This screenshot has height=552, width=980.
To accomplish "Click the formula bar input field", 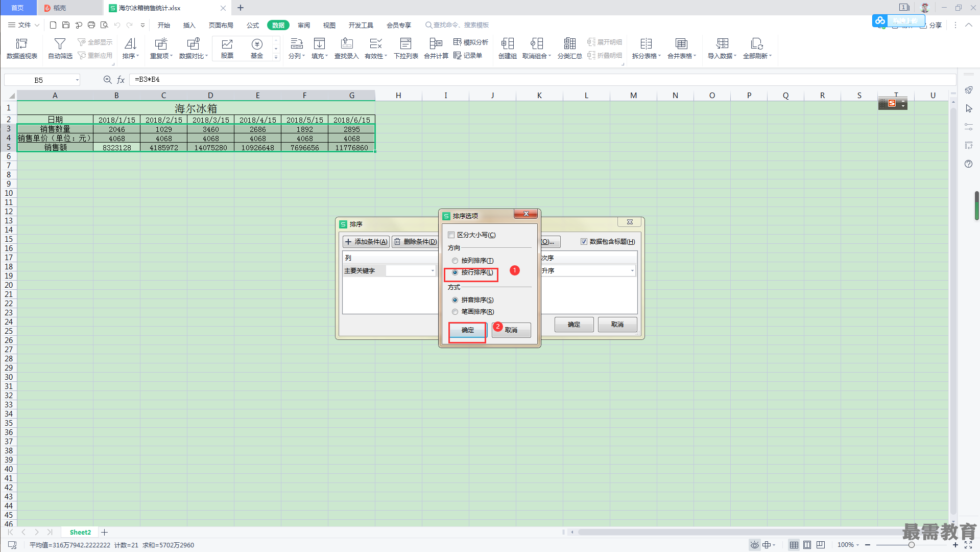I will pyautogui.click(x=542, y=80).
